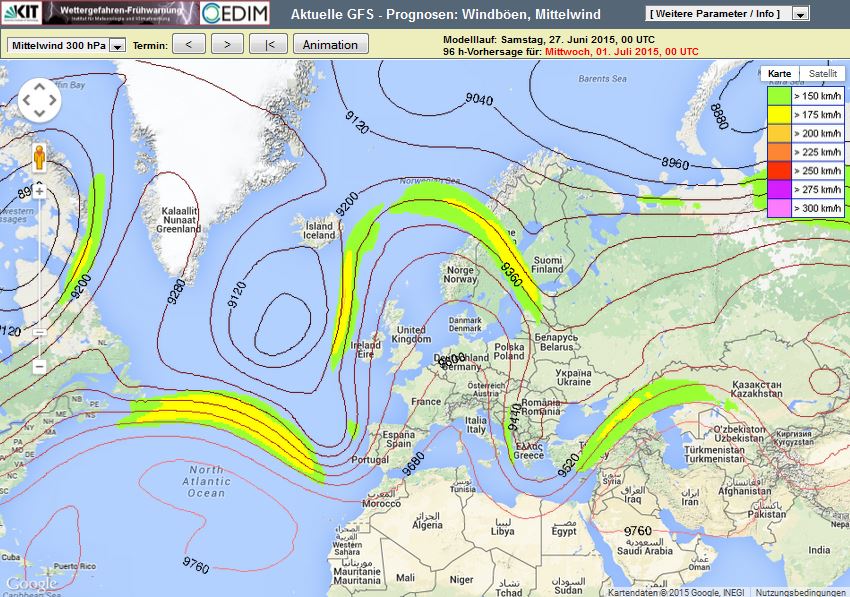Click the Greenland label on the map
The width and height of the screenshot is (850, 597).
[179, 220]
